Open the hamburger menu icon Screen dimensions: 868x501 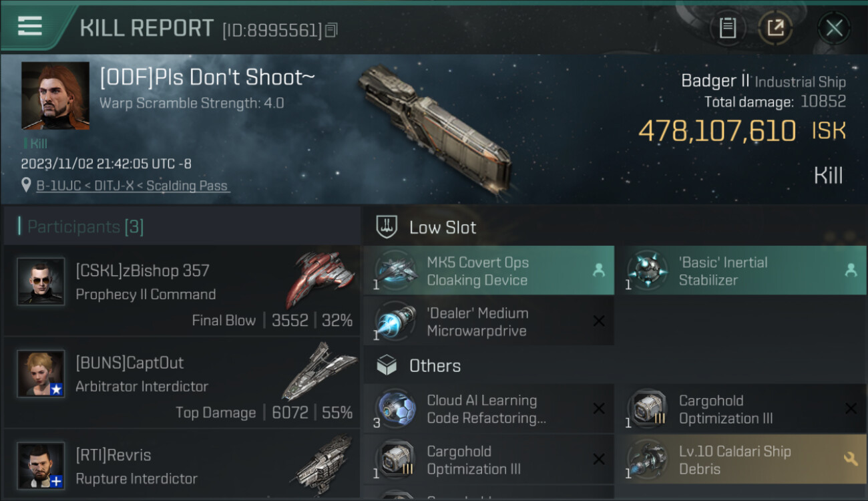30,27
